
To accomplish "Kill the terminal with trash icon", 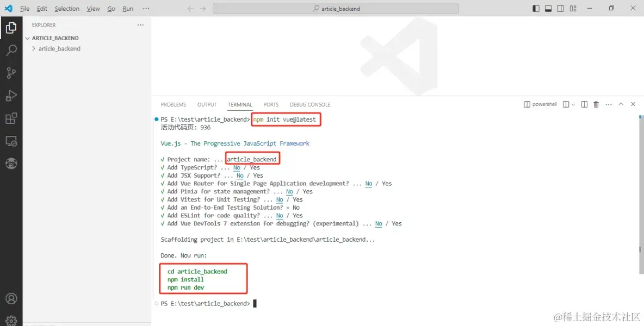I will point(596,104).
